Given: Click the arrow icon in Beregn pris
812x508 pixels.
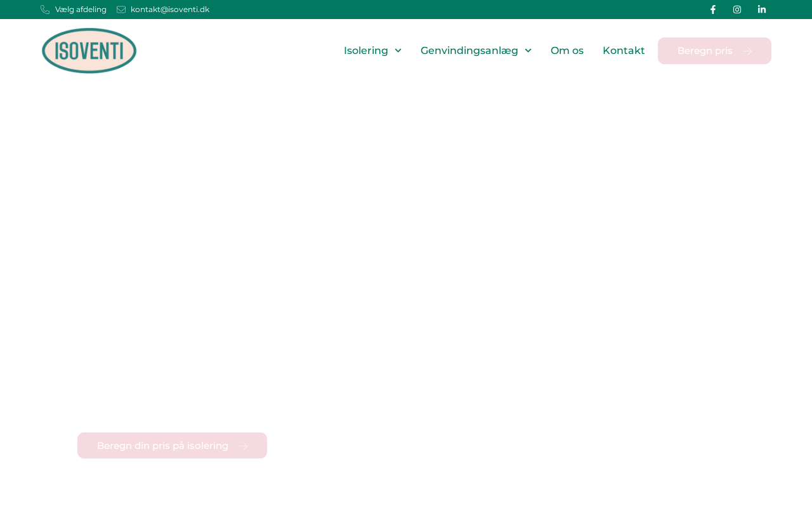Looking at the screenshot, I should [x=747, y=51].
